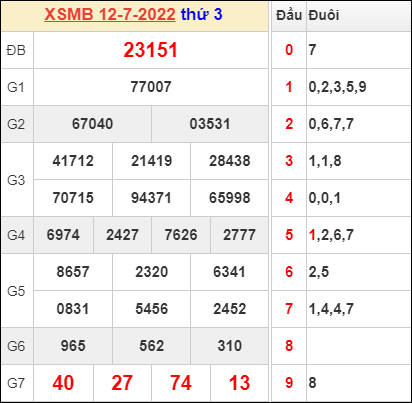Viewport: 412px width, 403px height.
Task: Click red G7 number 74
Action: [181, 383]
